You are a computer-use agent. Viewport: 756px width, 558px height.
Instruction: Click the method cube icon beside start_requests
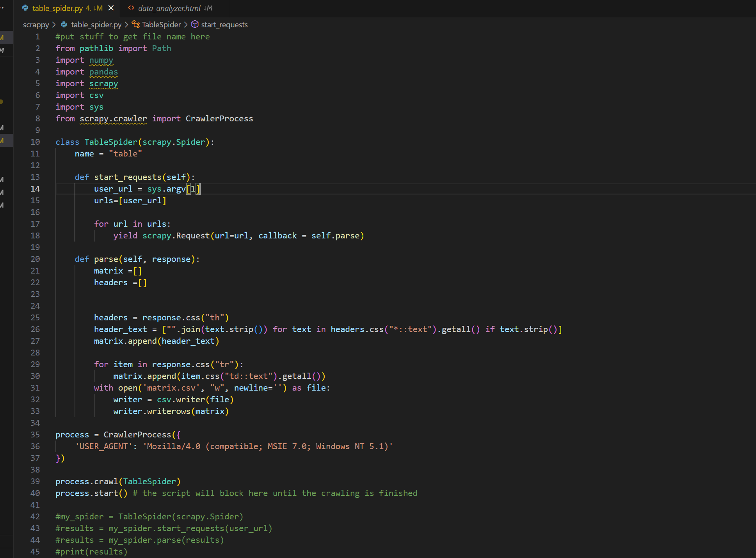pyautogui.click(x=195, y=25)
